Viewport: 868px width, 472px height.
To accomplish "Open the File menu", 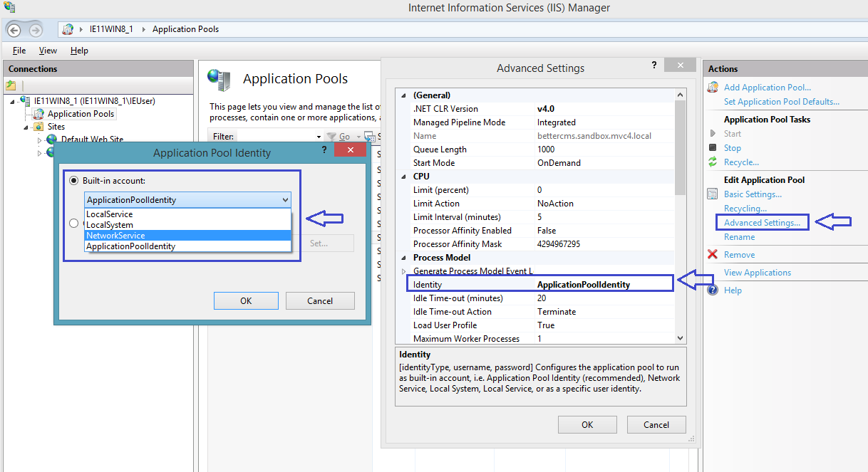I will pos(19,50).
